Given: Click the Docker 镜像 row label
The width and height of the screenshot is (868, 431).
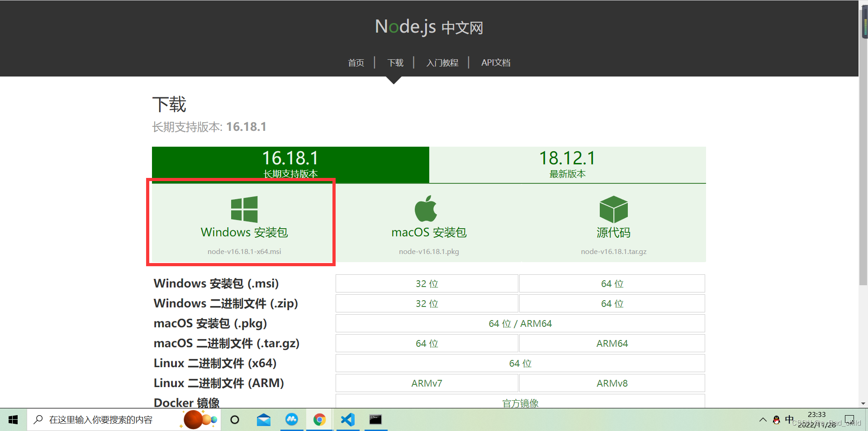Looking at the screenshot, I should [186, 402].
